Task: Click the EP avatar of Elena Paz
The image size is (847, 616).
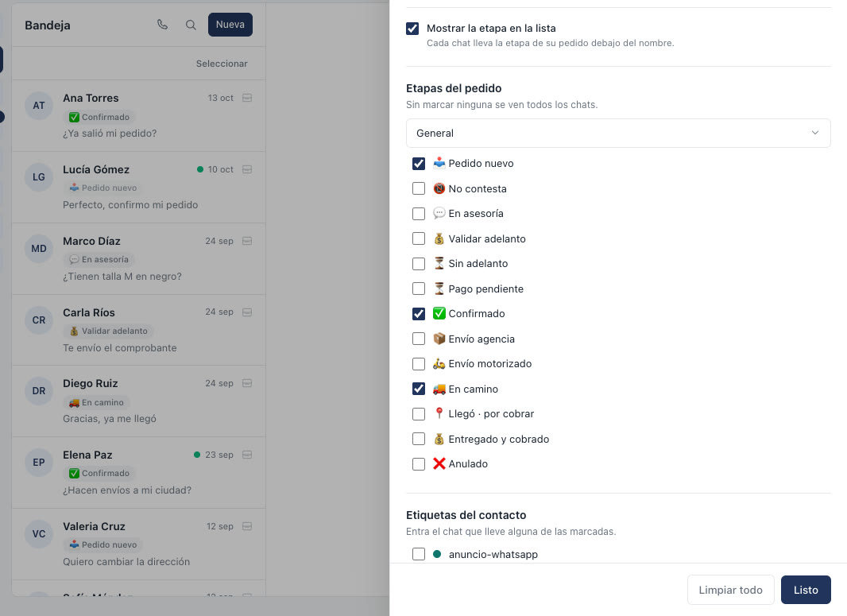Action: [x=39, y=463]
